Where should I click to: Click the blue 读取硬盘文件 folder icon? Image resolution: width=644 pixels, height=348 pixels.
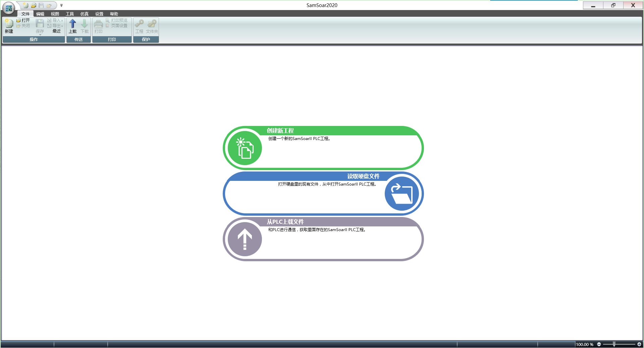[x=402, y=194]
